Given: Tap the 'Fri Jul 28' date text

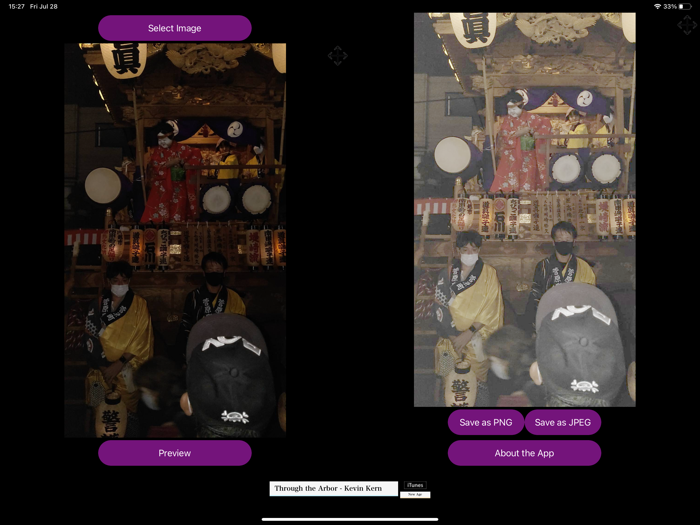Looking at the screenshot, I should coord(44,6).
